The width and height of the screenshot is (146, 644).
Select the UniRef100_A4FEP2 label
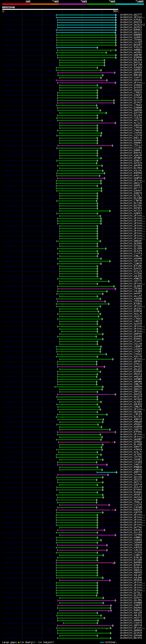tap(131, 70)
